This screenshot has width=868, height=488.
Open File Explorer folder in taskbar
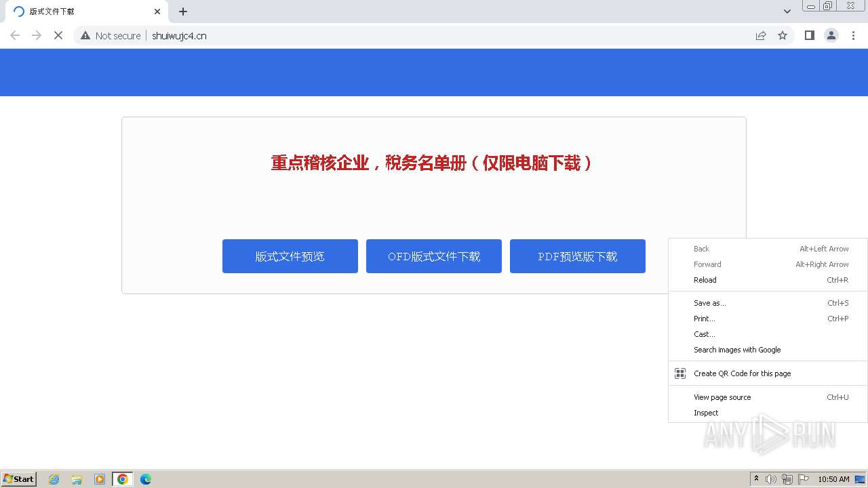pos(77,479)
